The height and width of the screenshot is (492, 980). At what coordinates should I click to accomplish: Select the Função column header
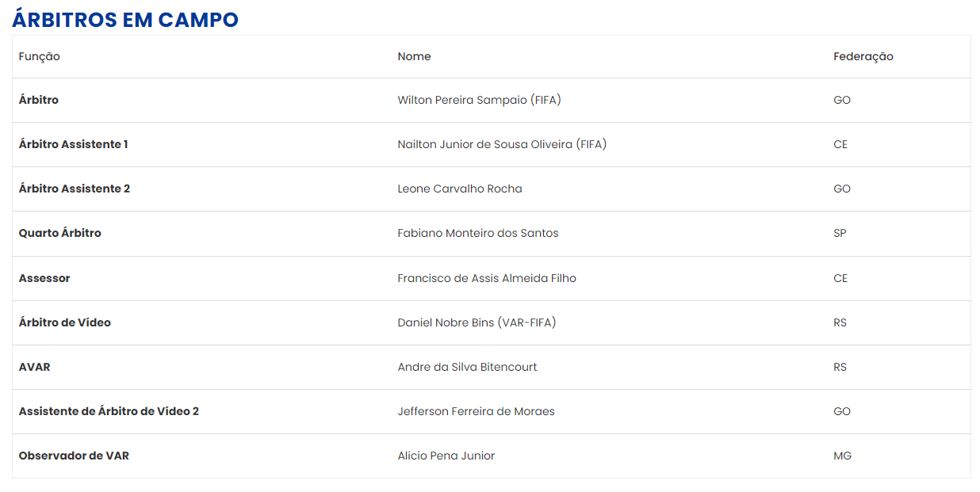[40, 56]
